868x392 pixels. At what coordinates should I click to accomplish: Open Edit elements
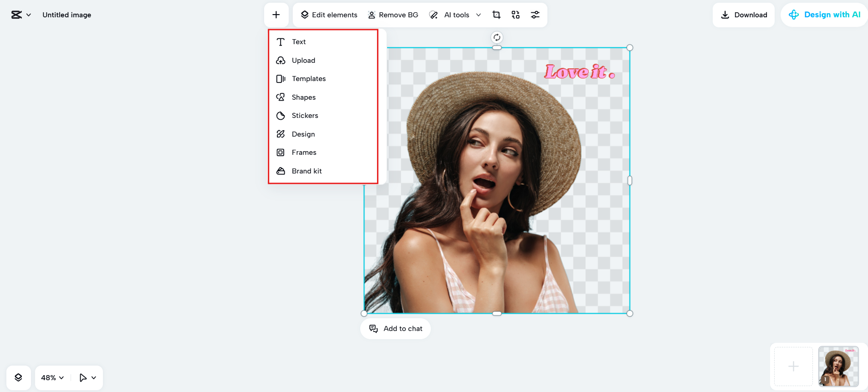pos(329,15)
